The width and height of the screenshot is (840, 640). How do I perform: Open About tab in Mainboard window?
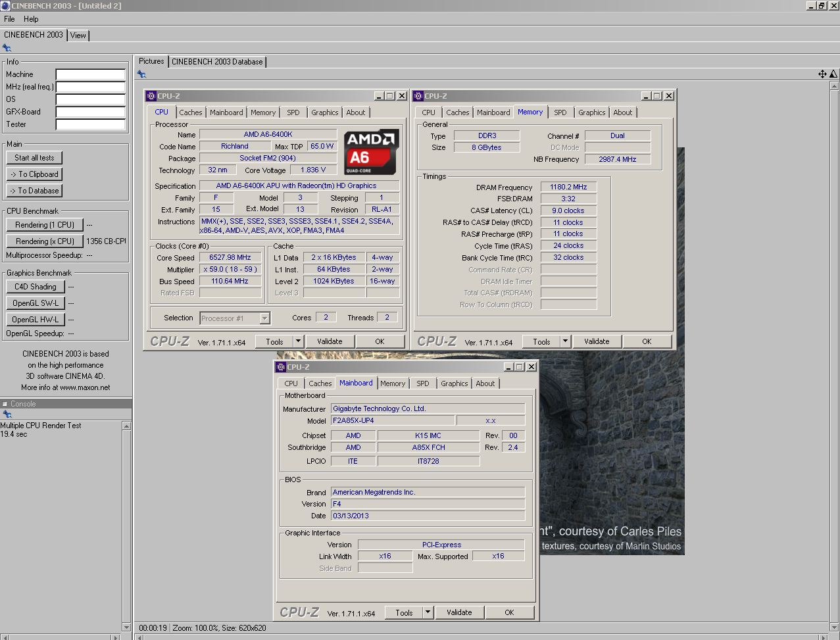485,383
